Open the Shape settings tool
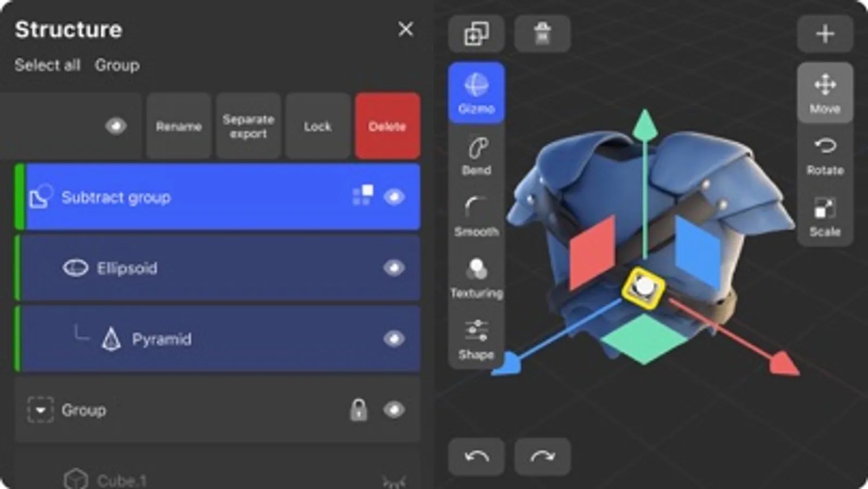The width and height of the screenshot is (868, 489). [477, 340]
